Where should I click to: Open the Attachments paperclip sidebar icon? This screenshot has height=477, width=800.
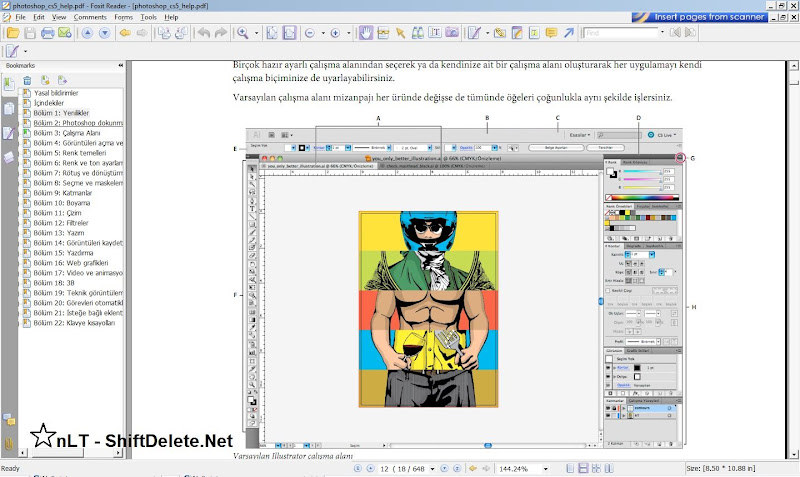9,443
